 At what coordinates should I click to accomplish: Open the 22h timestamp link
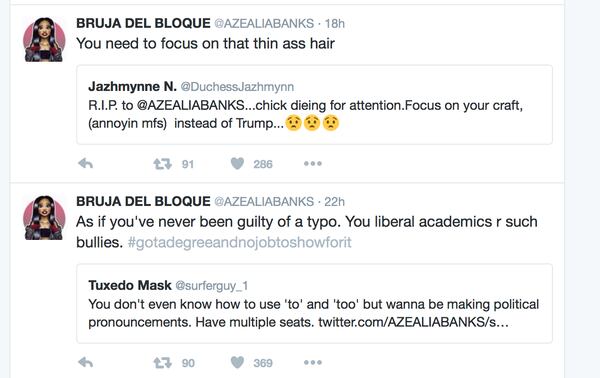point(334,202)
